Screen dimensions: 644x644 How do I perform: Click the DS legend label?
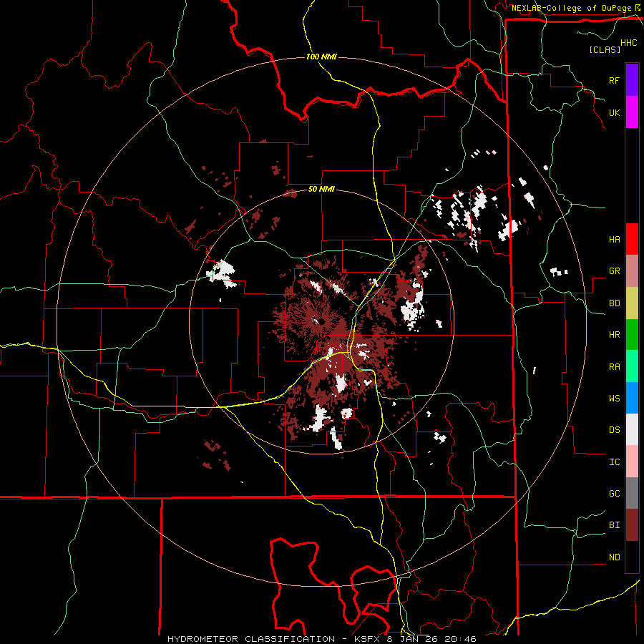tap(614, 429)
